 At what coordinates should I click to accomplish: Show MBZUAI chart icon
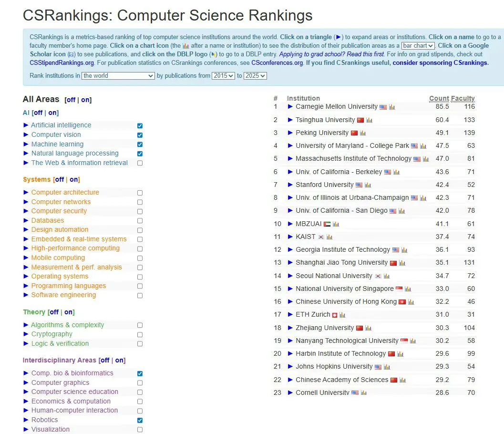tap(336, 224)
